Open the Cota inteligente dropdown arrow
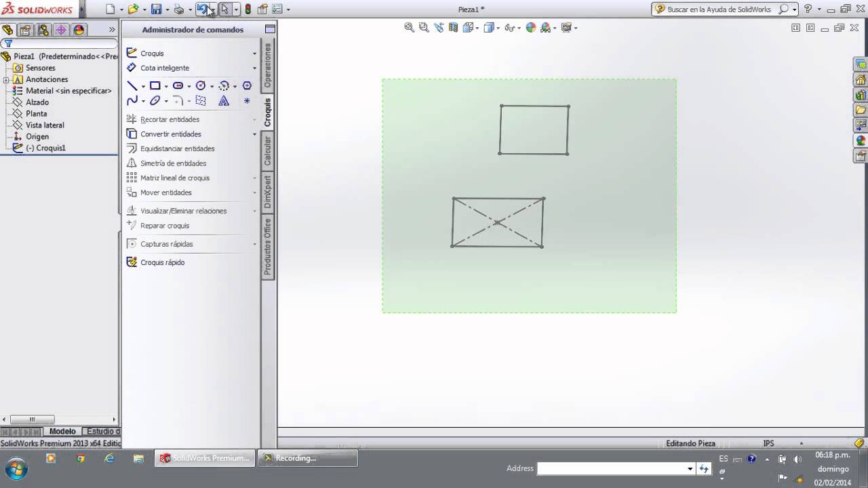 [254, 68]
